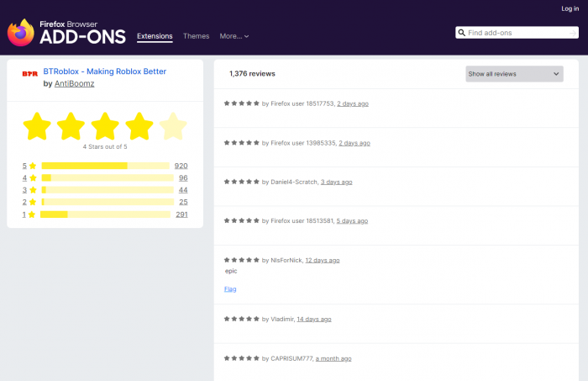Show the 25 two-star reviews
This screenshot has height=381, width=588.
(x=183, y=202)
